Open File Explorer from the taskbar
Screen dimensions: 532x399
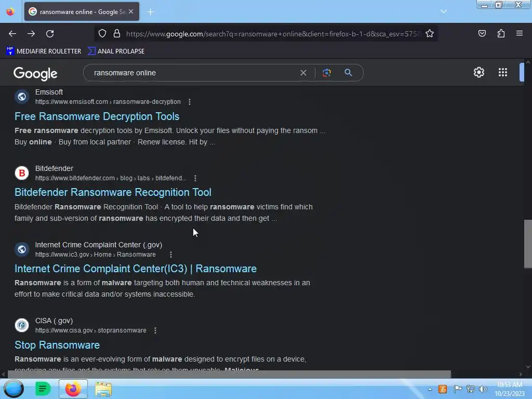103,389
